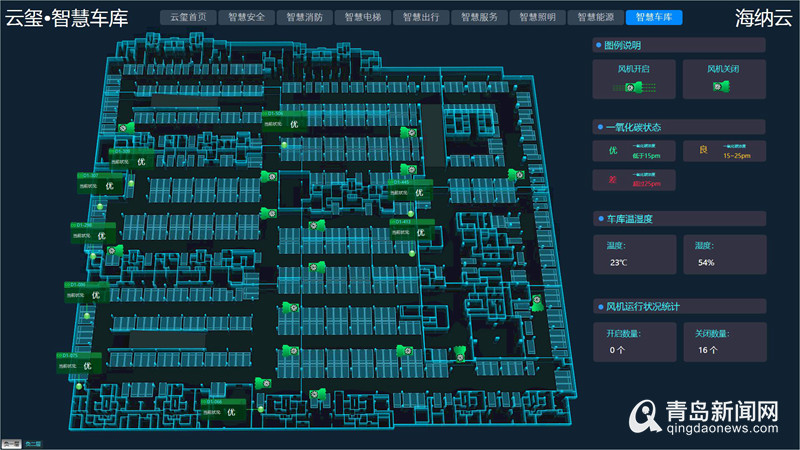Select the D1-075 sensor marker

(80, 364)
